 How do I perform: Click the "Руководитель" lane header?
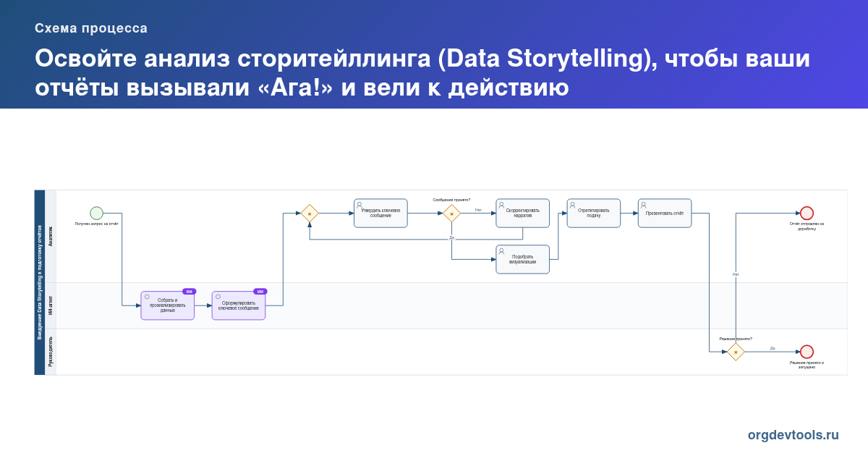pos(51,352)
